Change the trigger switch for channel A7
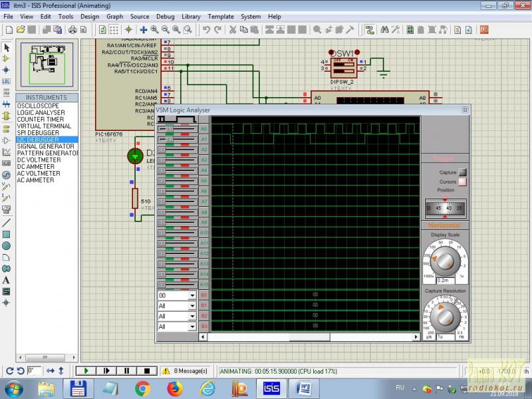Viewport: 532px width, 399px height. coord(177,202)
